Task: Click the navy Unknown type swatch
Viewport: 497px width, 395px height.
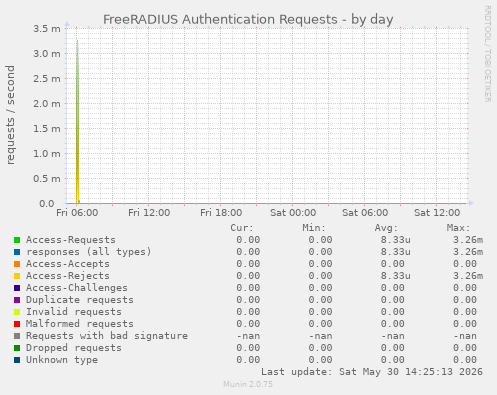Action: (17, 360)
